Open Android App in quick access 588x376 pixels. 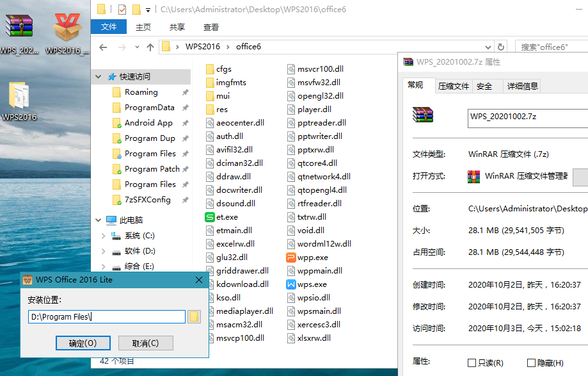pyautogui.click(x=148, y=123)
